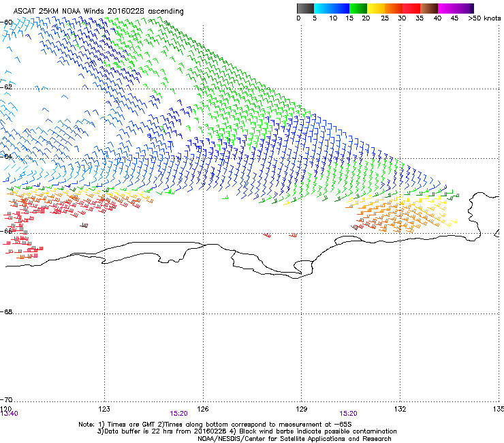Select the red 30-35 knots legend segment

(x=411, y=8)
